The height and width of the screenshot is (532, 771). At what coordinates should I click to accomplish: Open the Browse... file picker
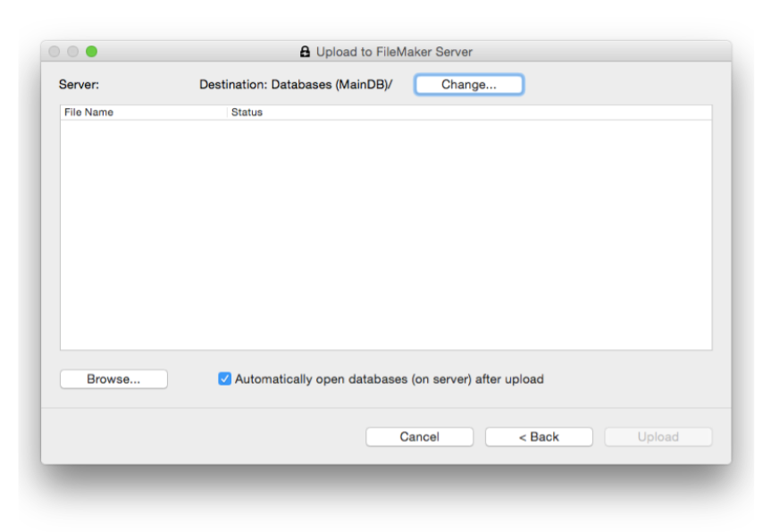[113, 379]
